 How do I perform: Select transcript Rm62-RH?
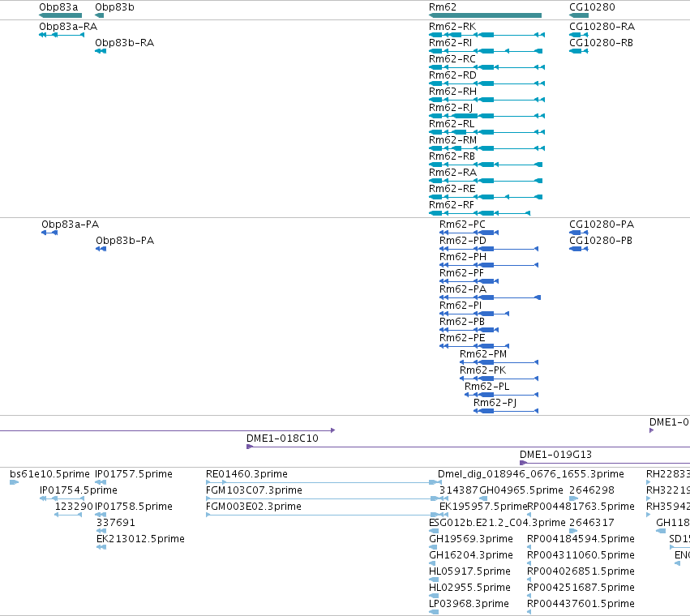486,100
